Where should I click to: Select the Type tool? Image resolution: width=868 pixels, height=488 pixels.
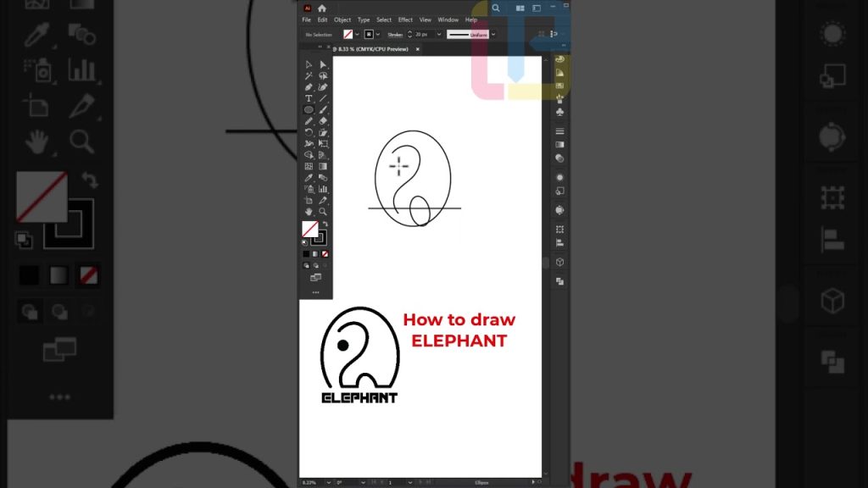pyautogui.click(x=309, y=98)
